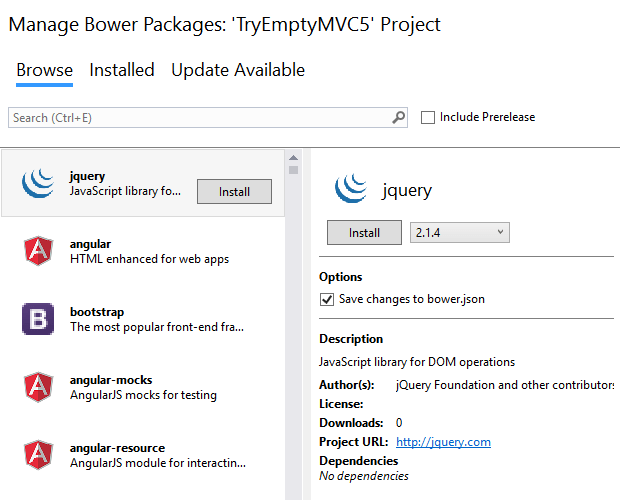Select the jquery package name in list
Viewport: 620px width, 500px height.
(x=87, y=176)
